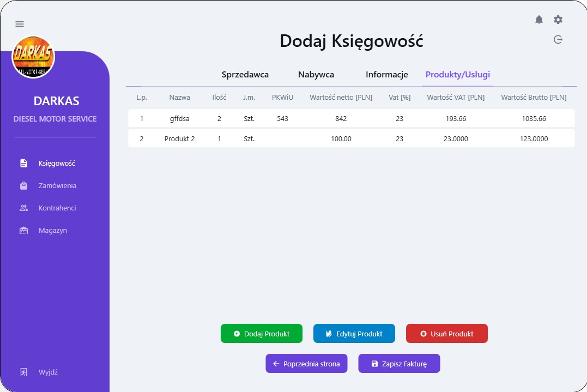Click the Ilość column header
Viewport: 587px width, 392px height.
tap(220, 98)
